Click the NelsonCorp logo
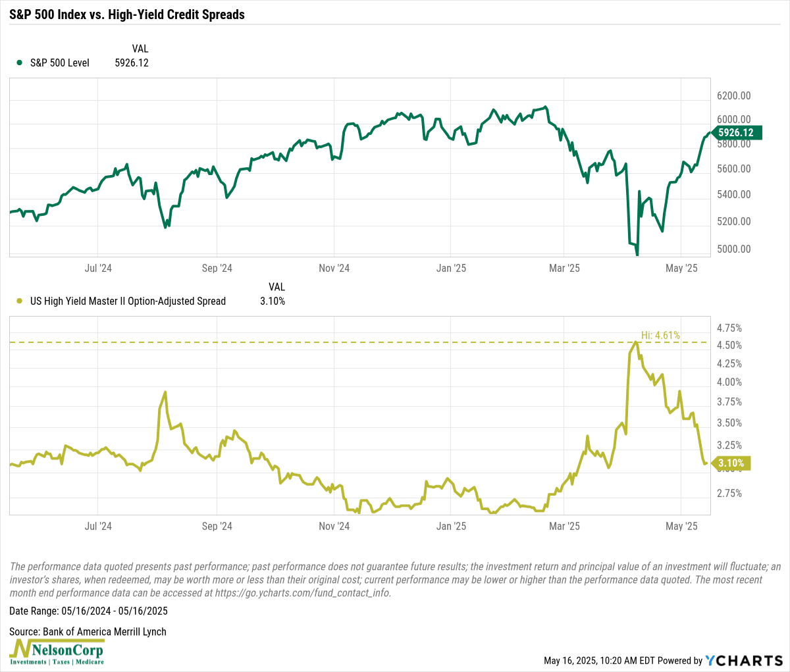The image size is (790, 672). point(57,652)
